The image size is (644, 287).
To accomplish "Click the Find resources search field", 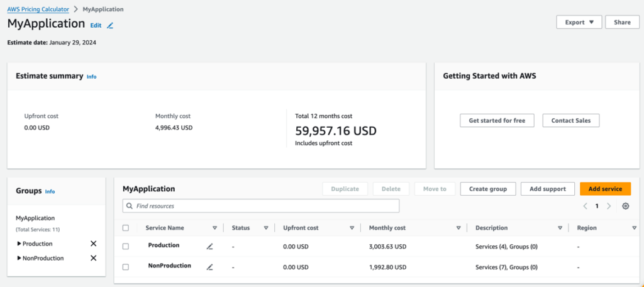I will tap(261, 206).
